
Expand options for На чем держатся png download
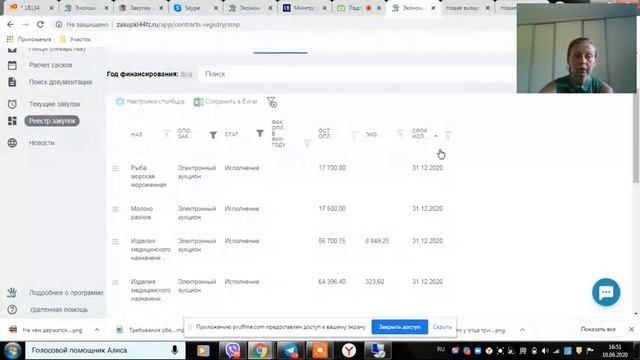point(97,330)
